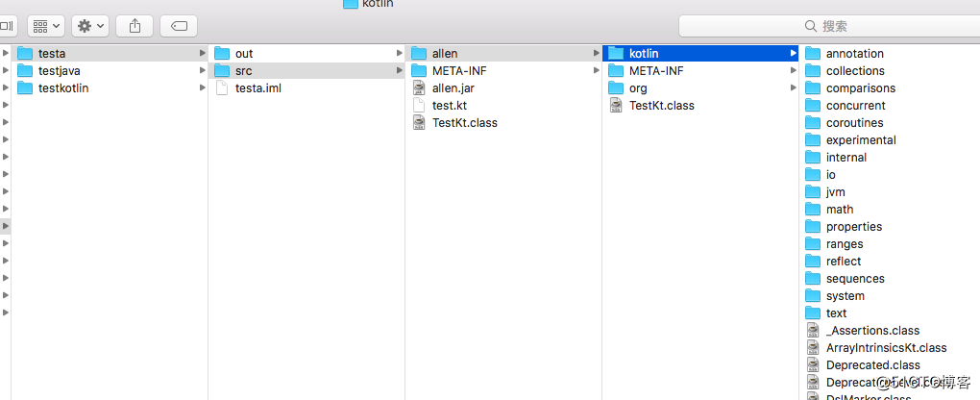Screen dimensions: 980x400
Task: Click the experimental folder icon
Action: pos(813,139)
